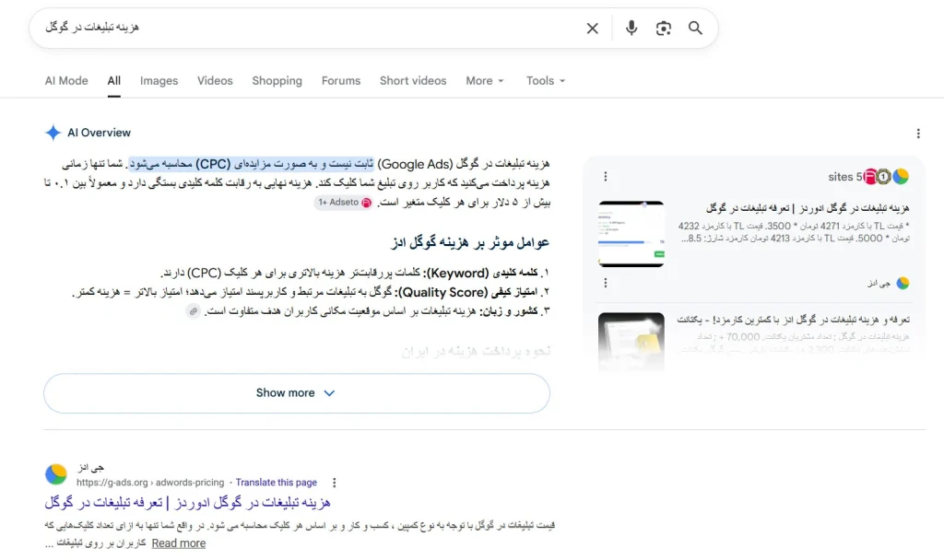944x560 pixels.
Task: Click the AI Overview sparkle icon
Action: (x=53, y=133)
